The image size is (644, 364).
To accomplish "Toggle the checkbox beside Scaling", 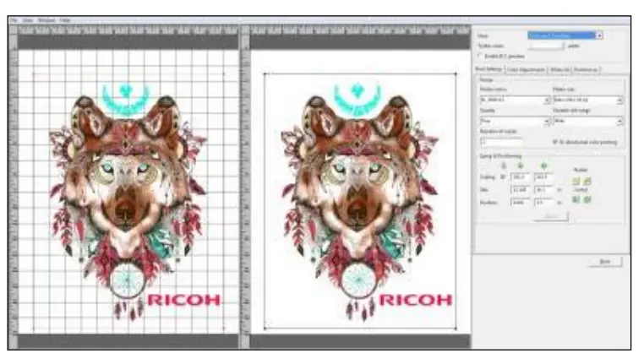I will (503, 177).
